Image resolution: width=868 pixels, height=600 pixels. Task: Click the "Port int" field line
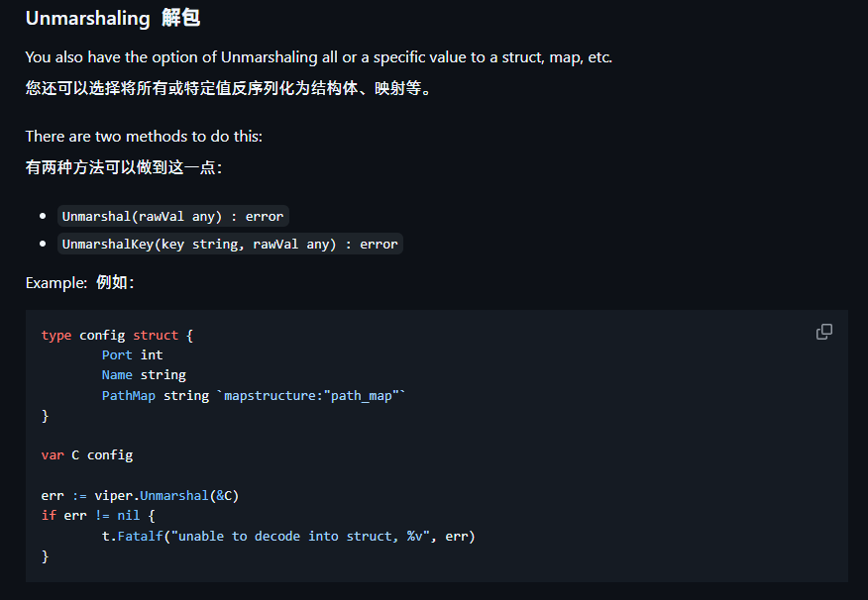coord(132,354)
